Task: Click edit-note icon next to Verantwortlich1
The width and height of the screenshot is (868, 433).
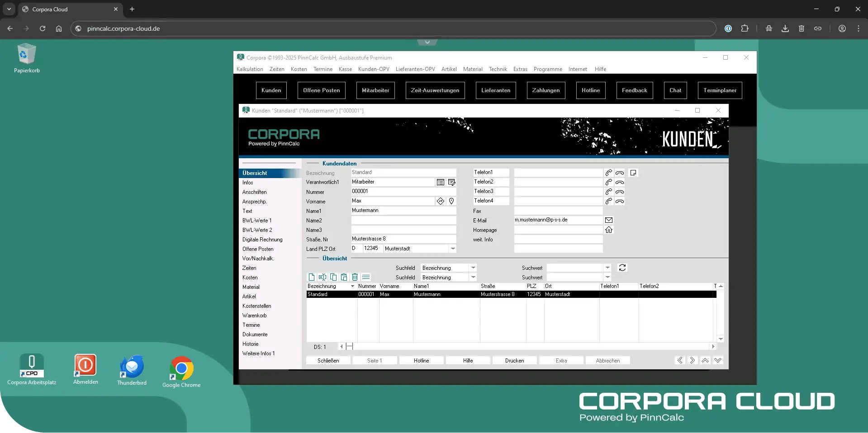Action: tap(451, 182)
